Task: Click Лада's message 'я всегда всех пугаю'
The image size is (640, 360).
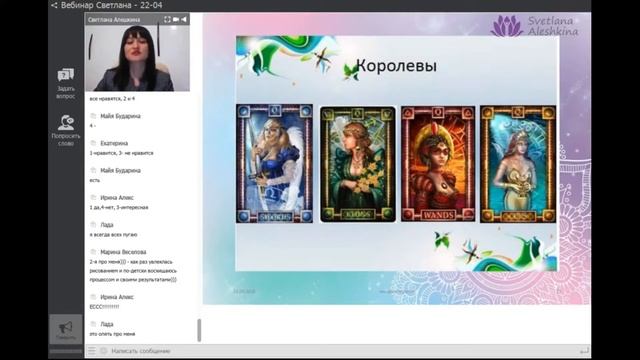Action: pos(113,235)
